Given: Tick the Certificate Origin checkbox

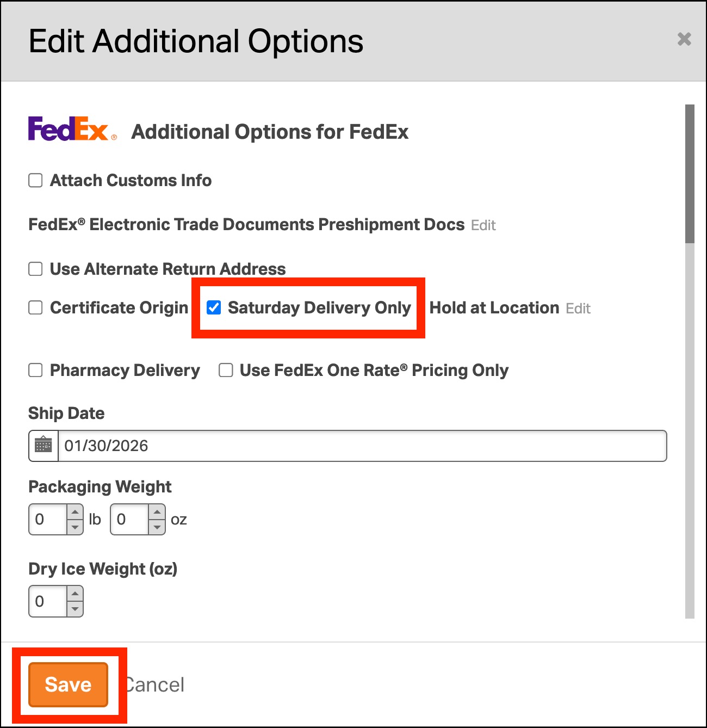Looking at the screenshot, I should (35, 307).
